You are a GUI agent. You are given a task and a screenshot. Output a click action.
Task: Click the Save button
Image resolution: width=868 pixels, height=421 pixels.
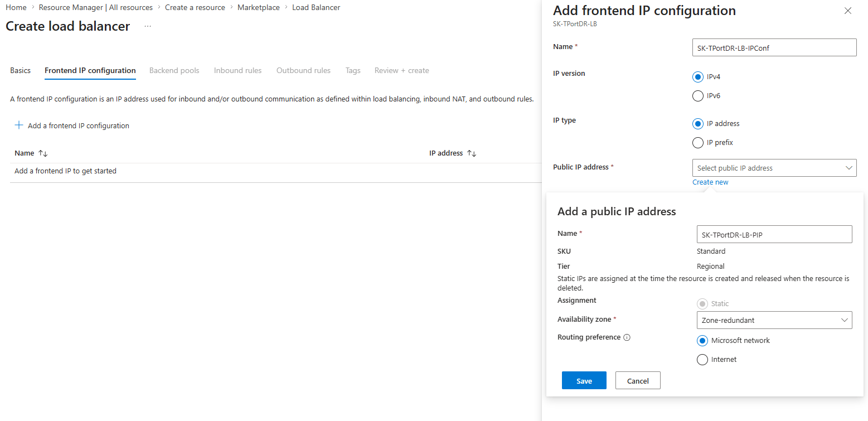pos(584,380)
